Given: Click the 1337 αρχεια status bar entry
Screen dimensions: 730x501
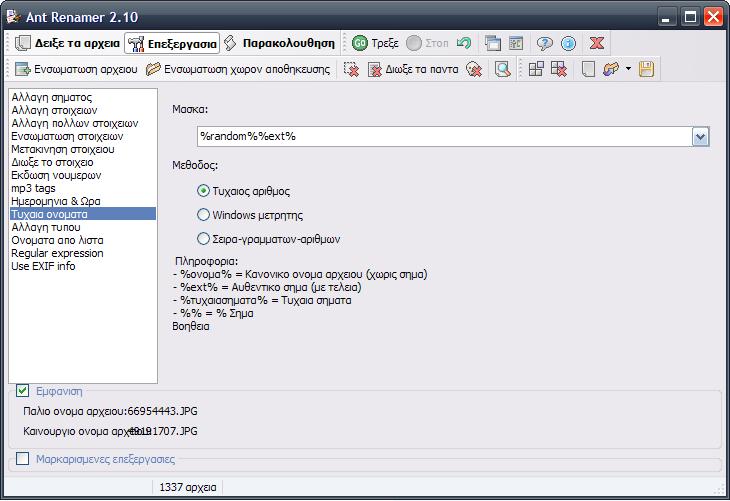Looking at the screenshot, I should pyautogui.click(x=188, y=487).
